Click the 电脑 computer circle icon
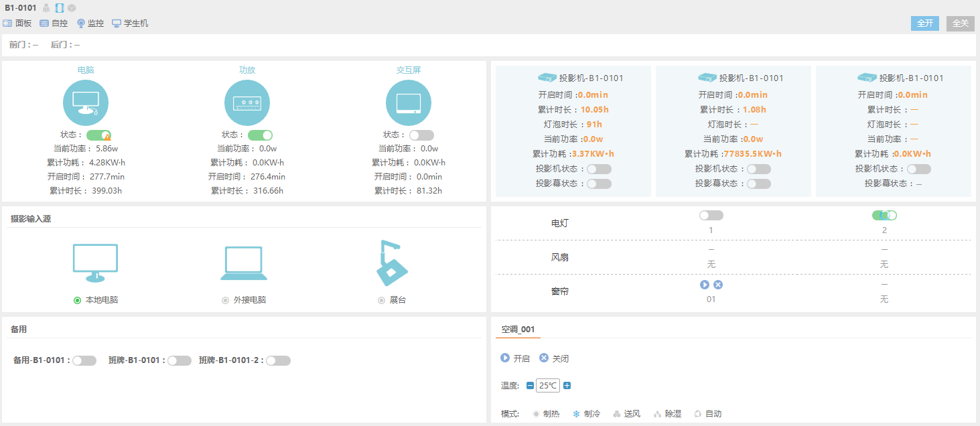Image resolution: width=980 pixels, height=426 pixels. (x=86, y=102)
